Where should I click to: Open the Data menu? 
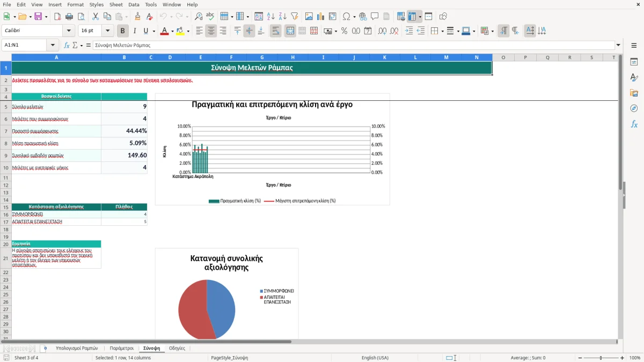134,4
